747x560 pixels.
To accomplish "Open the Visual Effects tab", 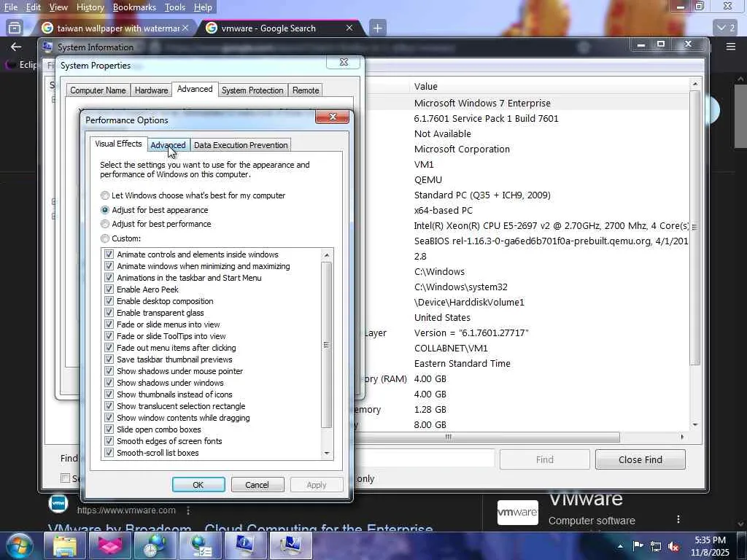I will pyautogui.click(x=118, y=144).
